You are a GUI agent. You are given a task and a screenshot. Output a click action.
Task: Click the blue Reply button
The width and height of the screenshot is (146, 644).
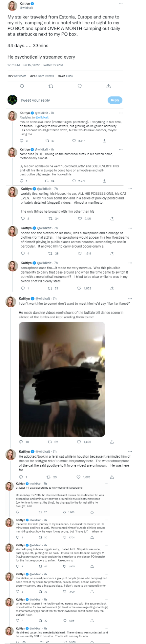point(115,100)
